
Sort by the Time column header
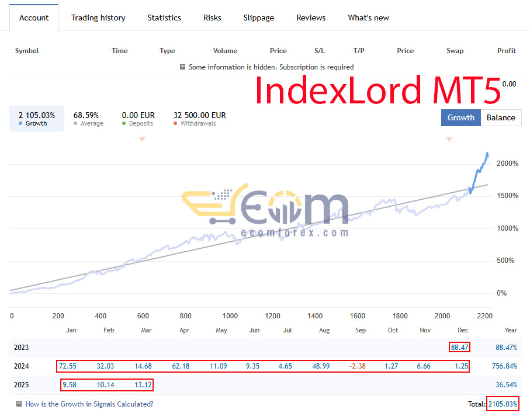coord(120,51)
